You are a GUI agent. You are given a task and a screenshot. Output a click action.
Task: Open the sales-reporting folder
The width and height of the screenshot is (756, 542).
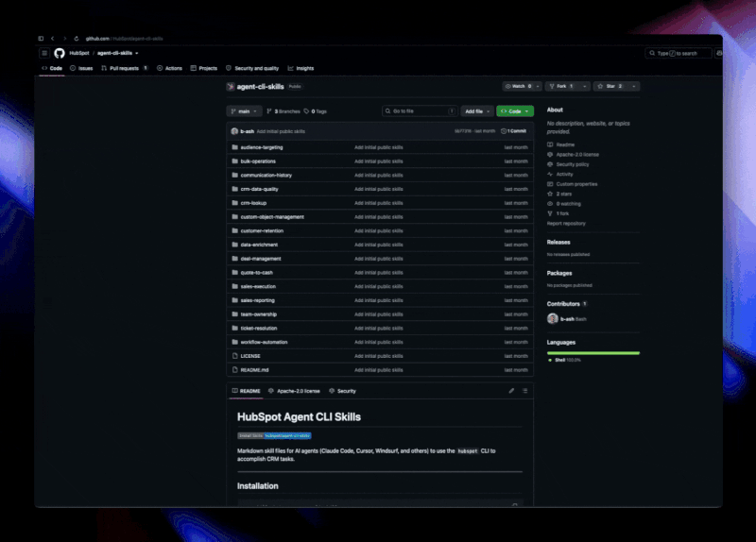(257, 300)
